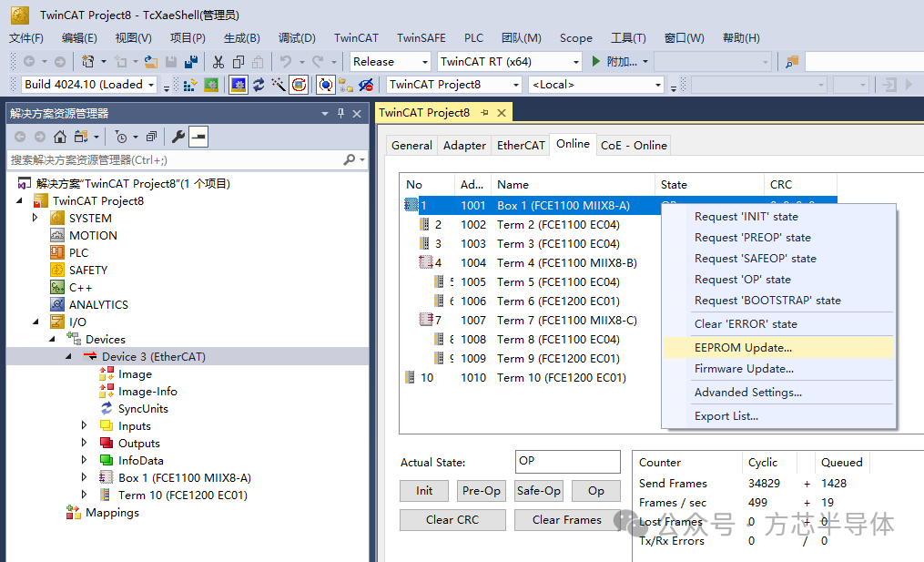Toggle Free Run State icon
The image size is (924, 562).
click(299, 85)
